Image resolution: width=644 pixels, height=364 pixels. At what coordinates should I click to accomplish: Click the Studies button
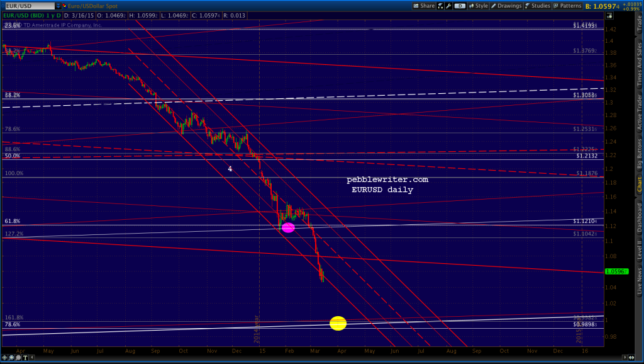tap(538, 5)
